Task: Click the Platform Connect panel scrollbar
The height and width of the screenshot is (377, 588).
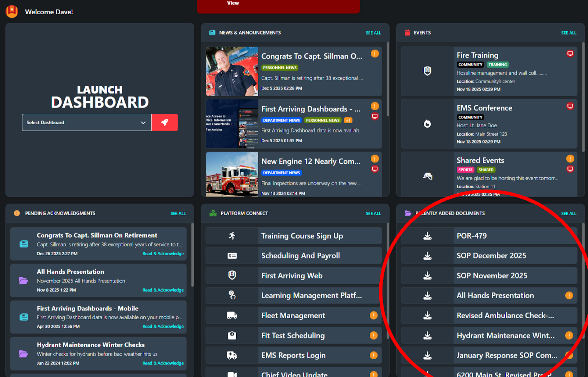Action: [388, 281]
